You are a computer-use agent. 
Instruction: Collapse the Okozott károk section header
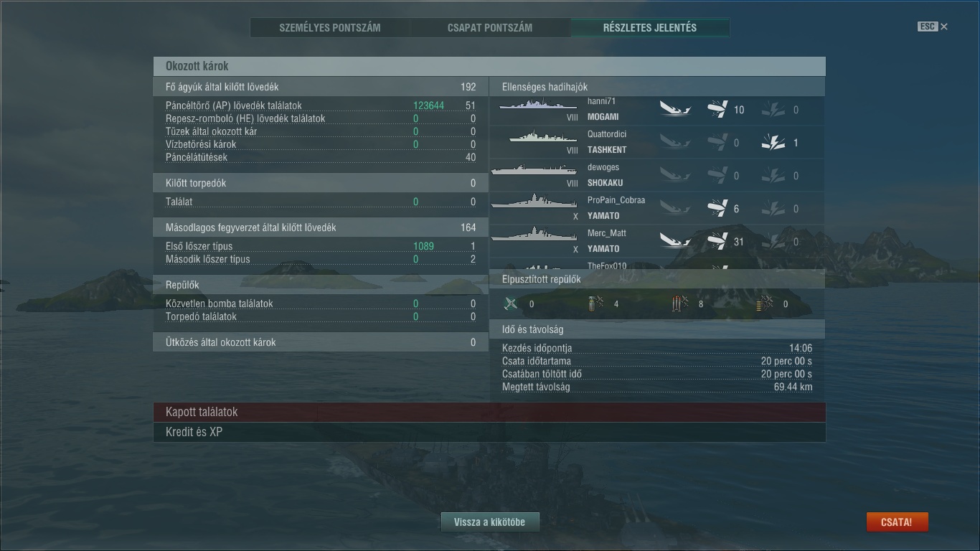(489, 66)
